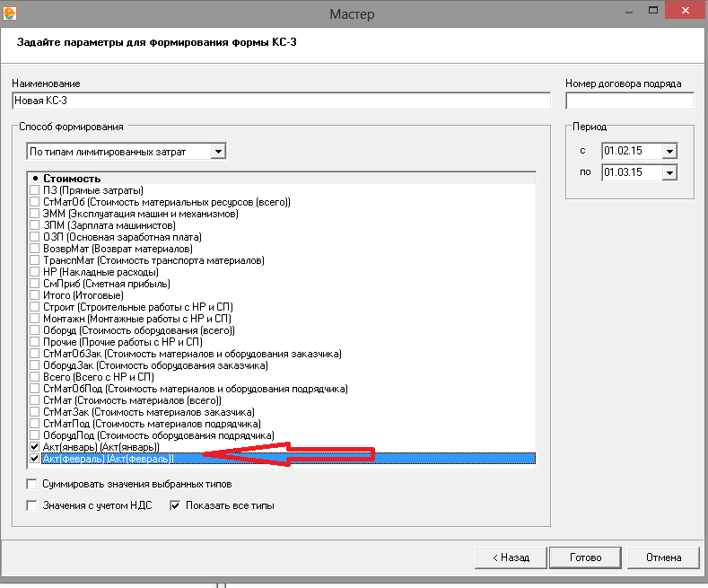Check the ПЗ (Прямые затраты) checkbox
This screenshot has width=708, height=588.
click(x=35, y=190)
